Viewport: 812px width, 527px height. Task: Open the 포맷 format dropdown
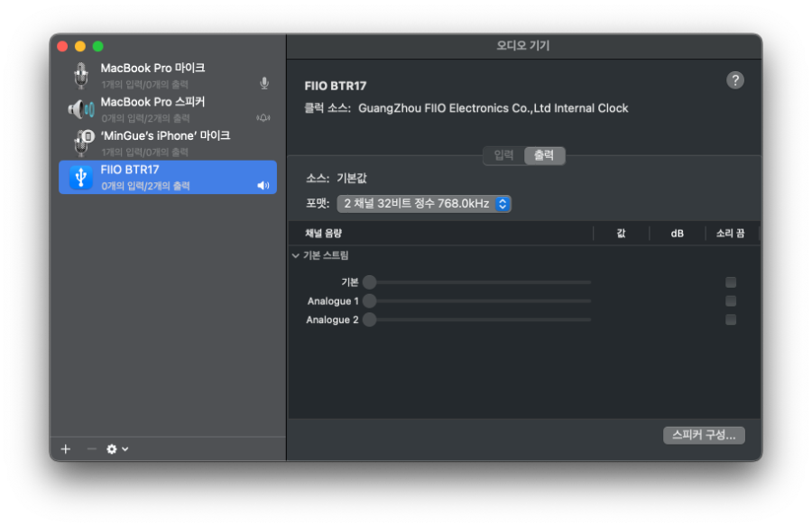click(x=424, y=204)
